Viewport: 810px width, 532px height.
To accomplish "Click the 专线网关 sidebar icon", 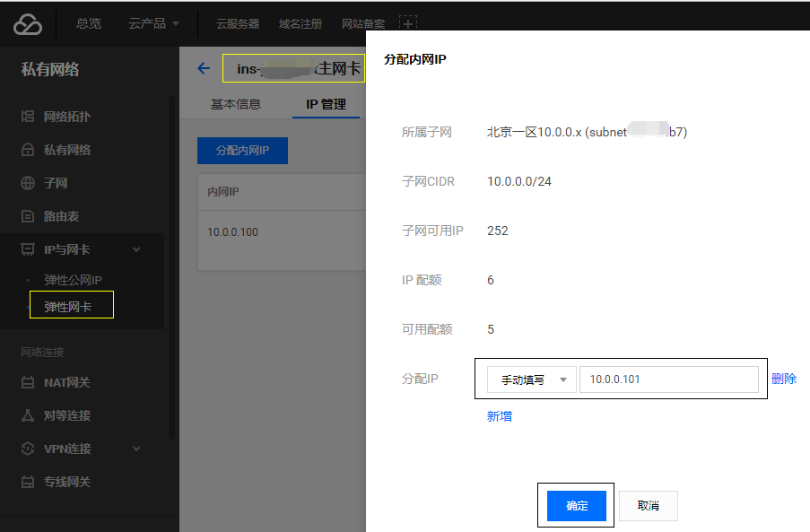I will point(28,482).
